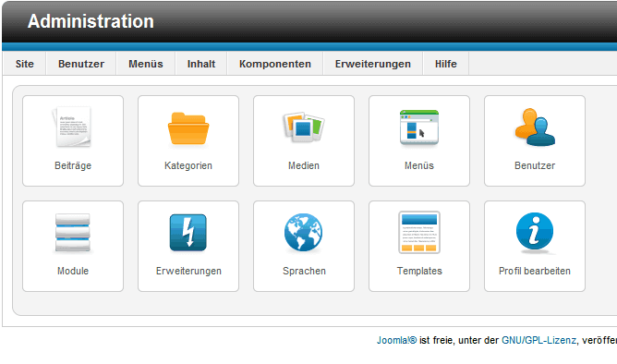Image resolution: width=617 pixels, height=364 pixels.
Task: Open the Module stacked bars icon
Action: 73,233
